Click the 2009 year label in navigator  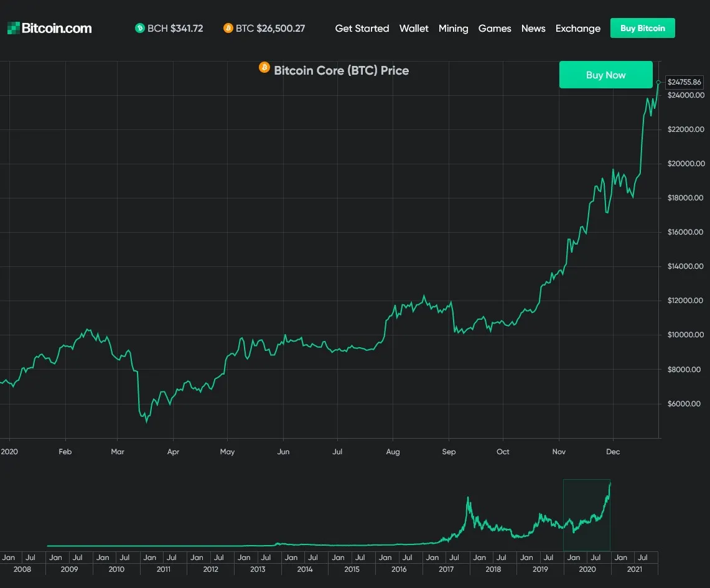click(69, 569)
